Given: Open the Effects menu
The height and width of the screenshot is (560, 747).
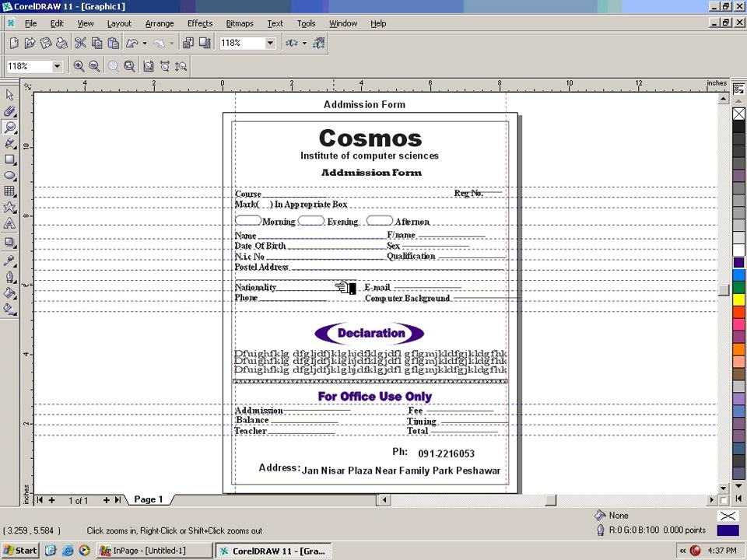Looking at the screenshot, I should coord(200,23).
